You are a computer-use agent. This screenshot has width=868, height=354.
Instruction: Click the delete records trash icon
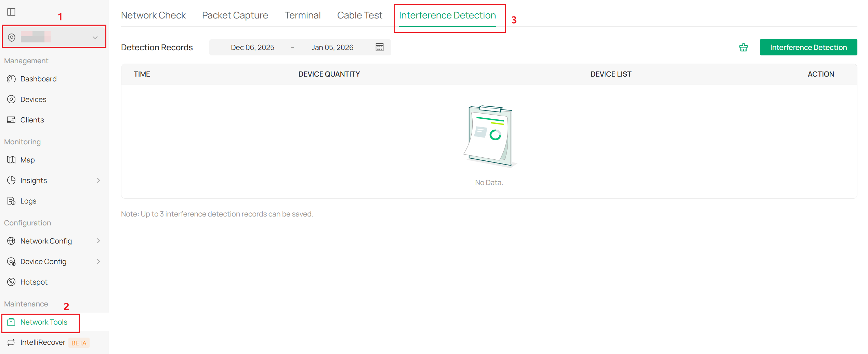pyautogui.click(x=743, y=47)
